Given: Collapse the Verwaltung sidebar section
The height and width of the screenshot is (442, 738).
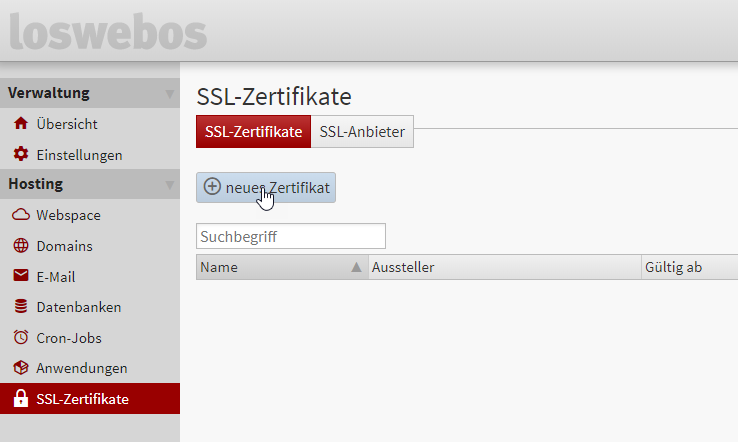Looking at the screenshot, I should 169,94.
